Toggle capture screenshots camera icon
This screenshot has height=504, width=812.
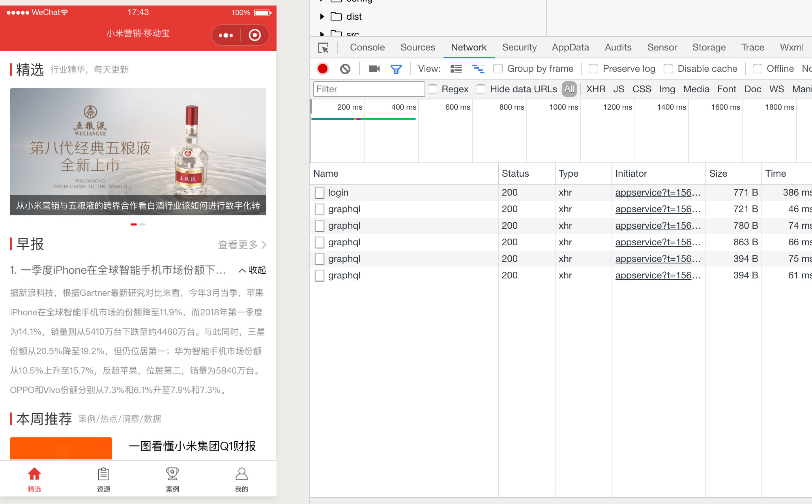tap(374, 69)
